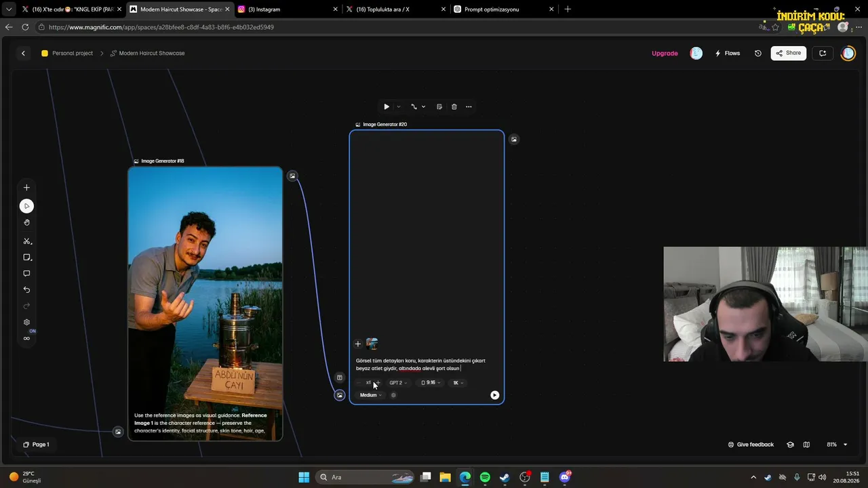Switch to the X 'KNGL EKİP' browser tab
This screenshot has height=488, width=868.
click(x=71, y=9)
